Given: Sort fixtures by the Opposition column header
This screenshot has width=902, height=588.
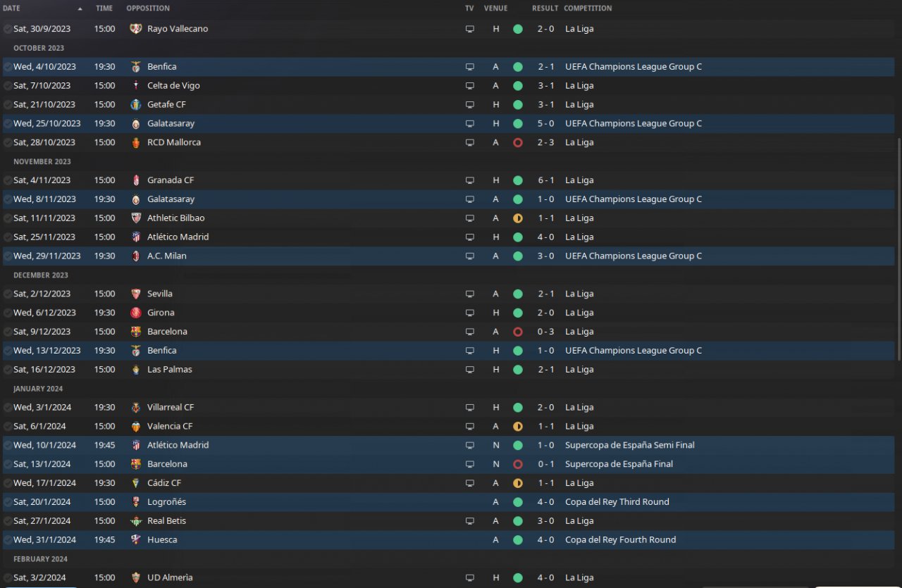Looking at the screenshot, I should point(148,8).
